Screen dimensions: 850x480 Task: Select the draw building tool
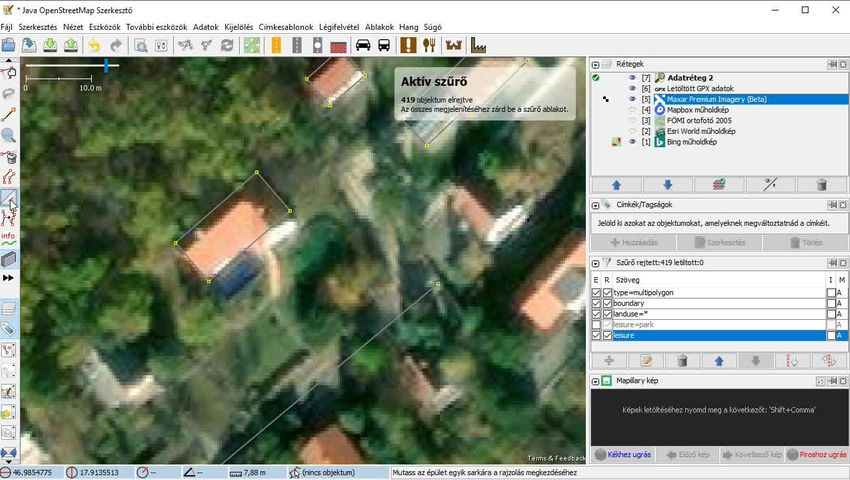tap(9, 199)
